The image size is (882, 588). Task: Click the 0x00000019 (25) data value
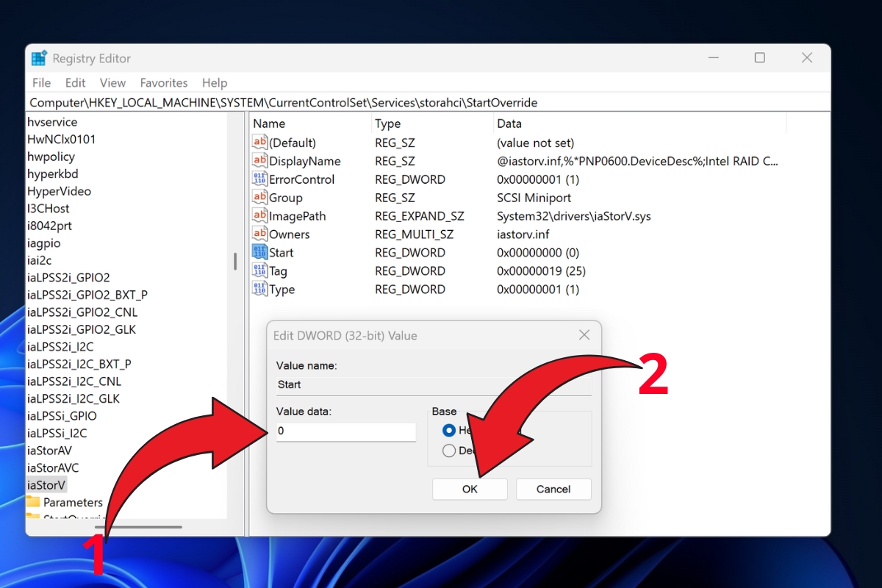click(x=541, y=271)
